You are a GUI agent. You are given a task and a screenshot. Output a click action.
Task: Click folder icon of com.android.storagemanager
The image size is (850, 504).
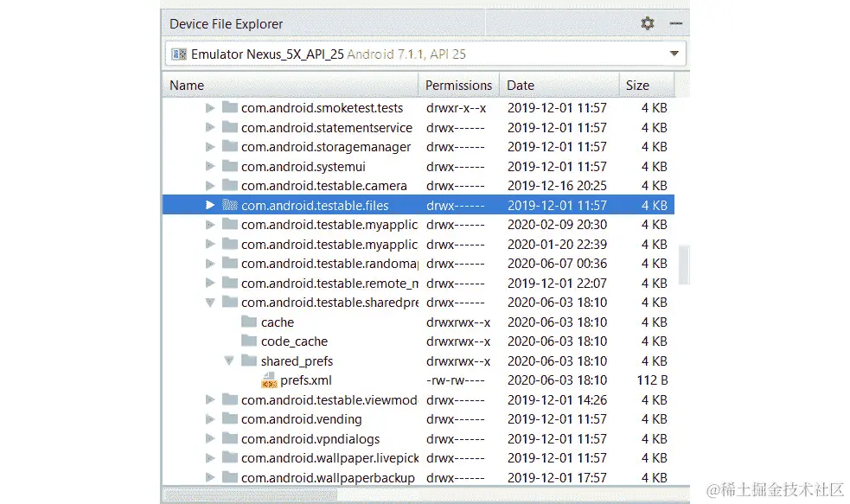point(230,146)
